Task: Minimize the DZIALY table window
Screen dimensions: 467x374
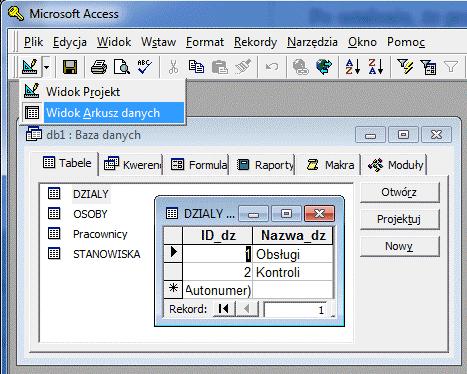Action: coord(253,213)
